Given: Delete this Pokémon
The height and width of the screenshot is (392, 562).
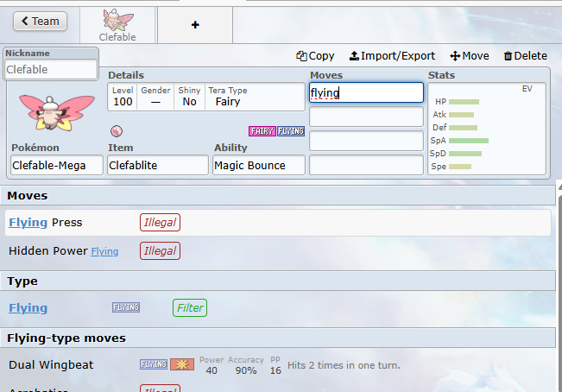Looking at the screenshot, I should tap(526, 56).
